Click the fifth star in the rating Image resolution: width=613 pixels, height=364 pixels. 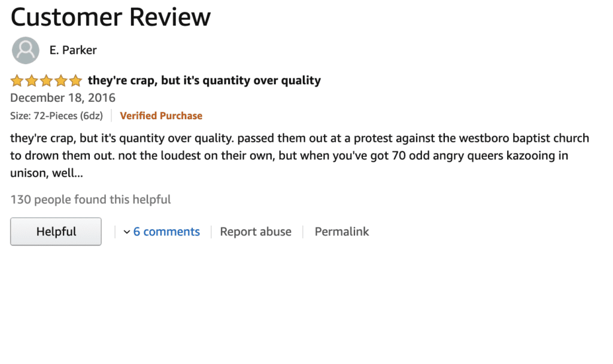tap(76, 80)
